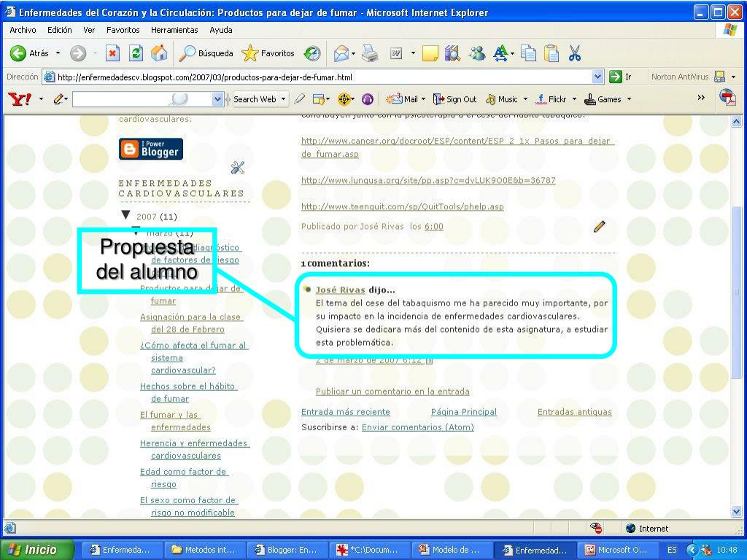This screenshot has height=560, width=747.
Task: Click the Search Web button
Action: click(x=255, y=99)
